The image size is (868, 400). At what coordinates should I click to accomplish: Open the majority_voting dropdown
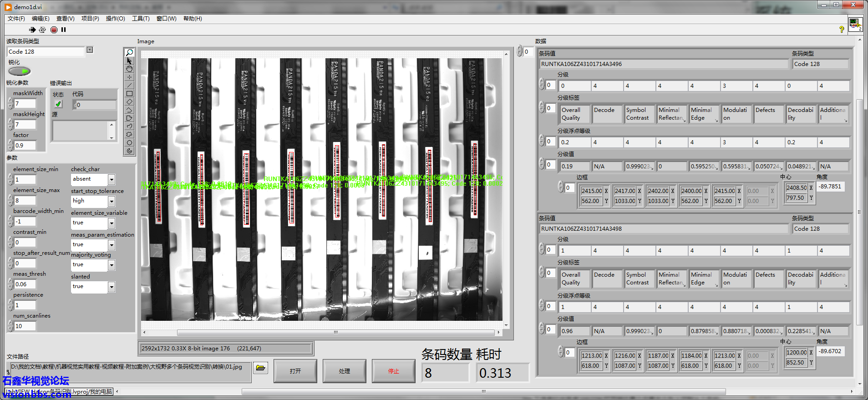click(x=112, y=265)
